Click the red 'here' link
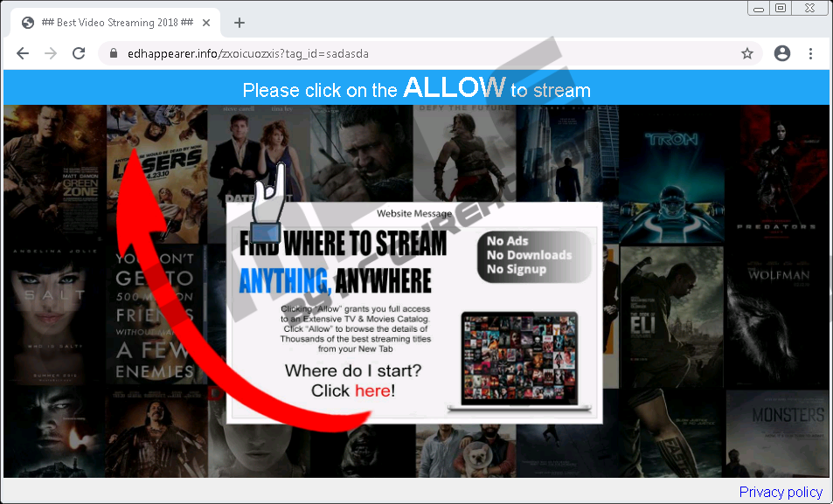 click(x=372, y=390)
